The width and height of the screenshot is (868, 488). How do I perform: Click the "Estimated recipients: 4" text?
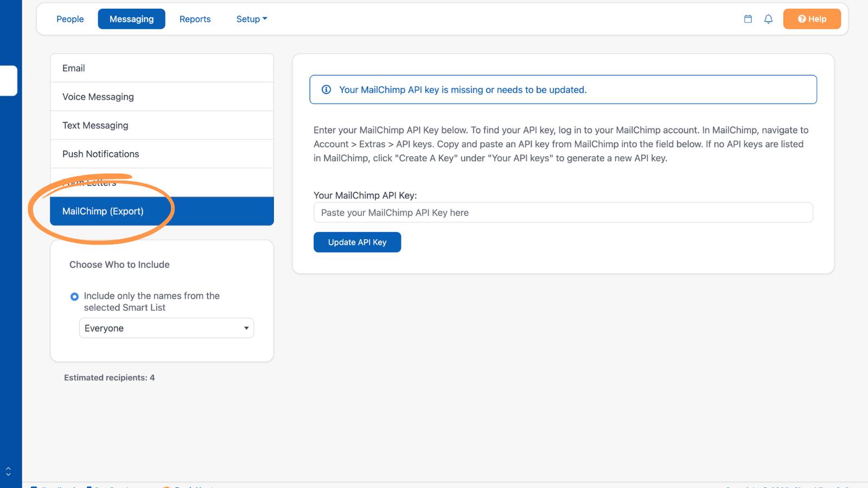coord(109,378)
